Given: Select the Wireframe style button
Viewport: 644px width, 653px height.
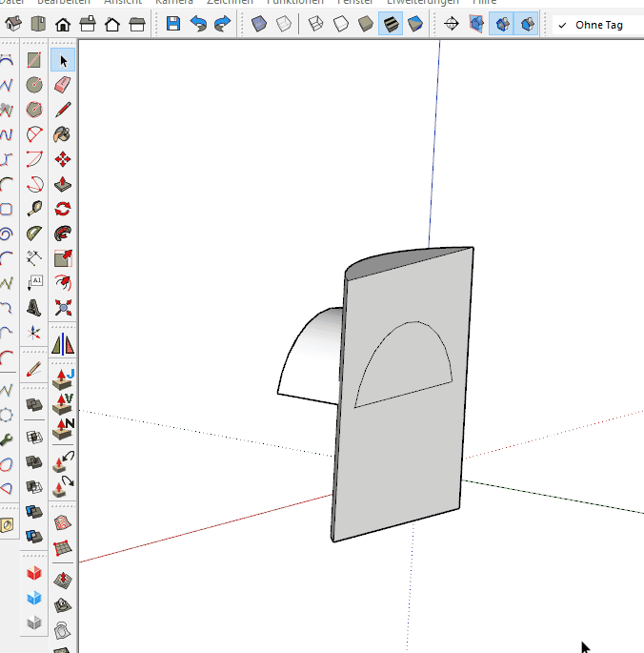Looking at the screenshot, I should 316,25.
